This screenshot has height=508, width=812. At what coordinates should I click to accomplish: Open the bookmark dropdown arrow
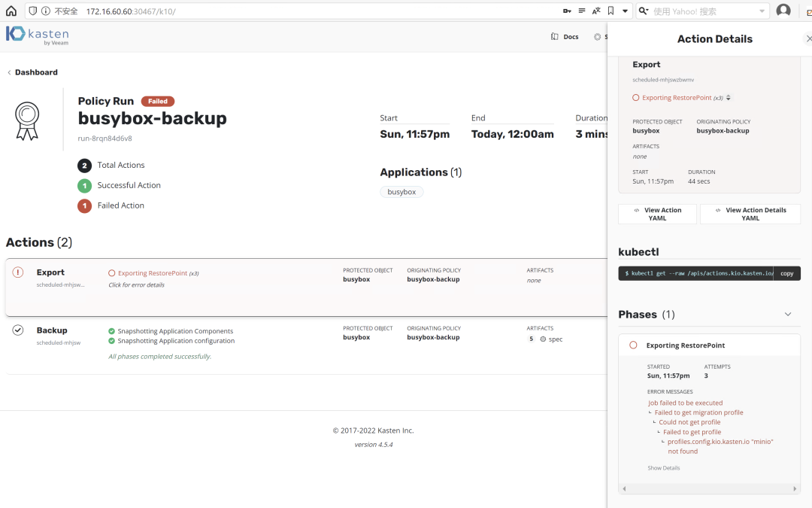[x=625, y=11]
